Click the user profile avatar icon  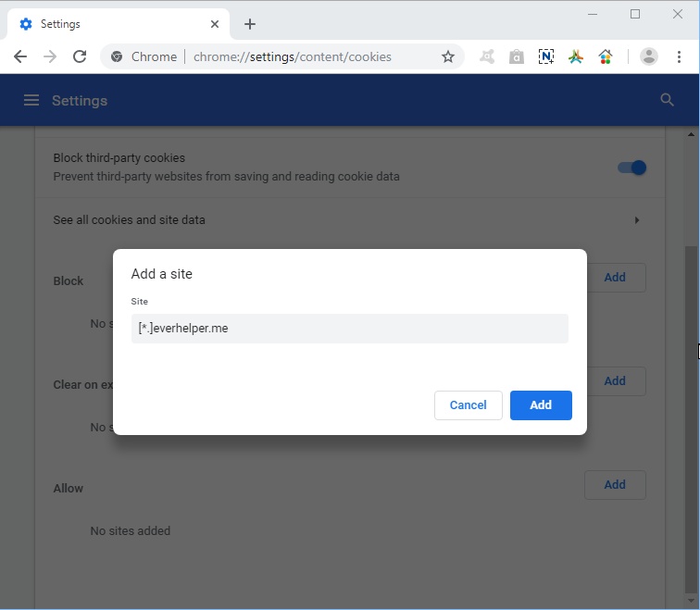point(649,56)
